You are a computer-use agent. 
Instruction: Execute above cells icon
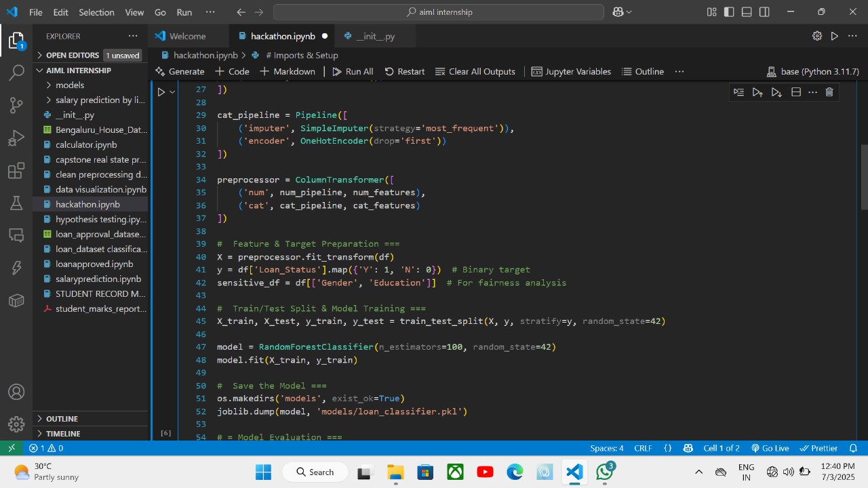[757, 92]
